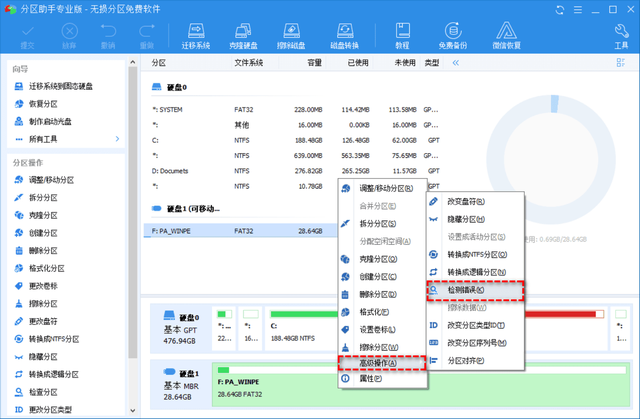Image resolution: width=640 pixels, height=419 pixels.
Task: Expand the 所有工具 all tools arrow
Action: coord(117,139)
